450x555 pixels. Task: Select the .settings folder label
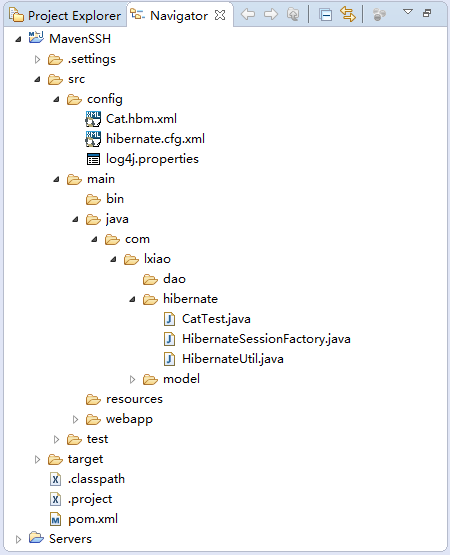(x=92, y=59)
